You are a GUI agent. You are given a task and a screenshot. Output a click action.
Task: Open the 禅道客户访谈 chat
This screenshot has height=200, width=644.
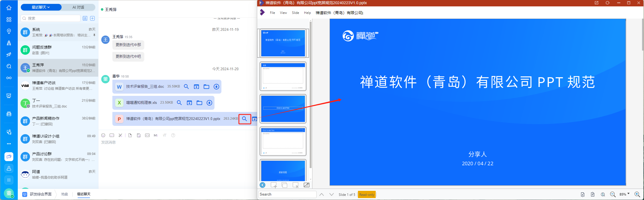pyautogui.click(x=58, y=86)
